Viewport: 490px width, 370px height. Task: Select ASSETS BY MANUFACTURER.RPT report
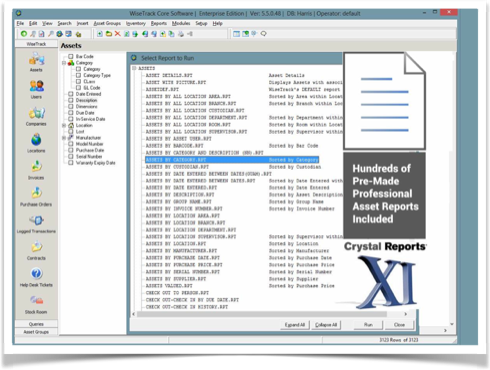(x=181, y=251)
